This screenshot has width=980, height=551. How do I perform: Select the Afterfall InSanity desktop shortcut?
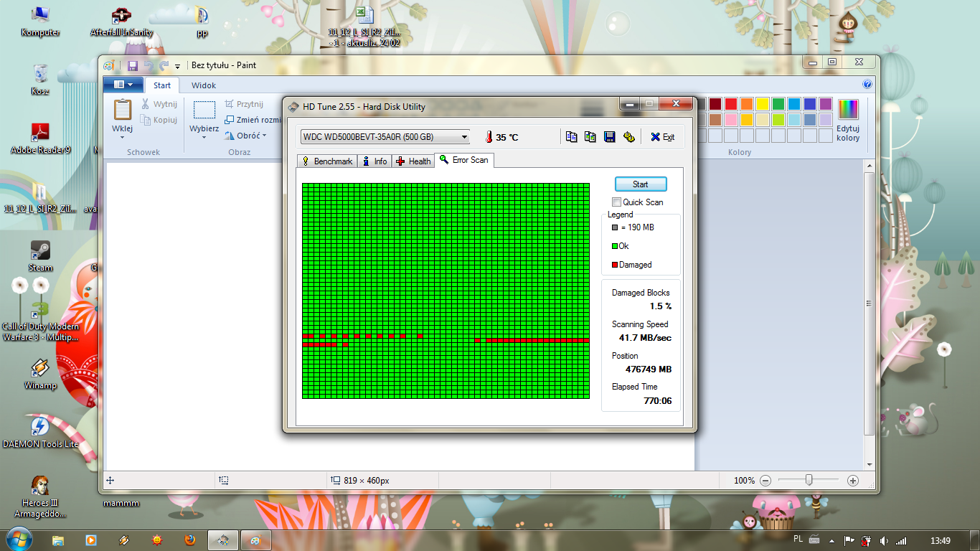pos(121,22)
